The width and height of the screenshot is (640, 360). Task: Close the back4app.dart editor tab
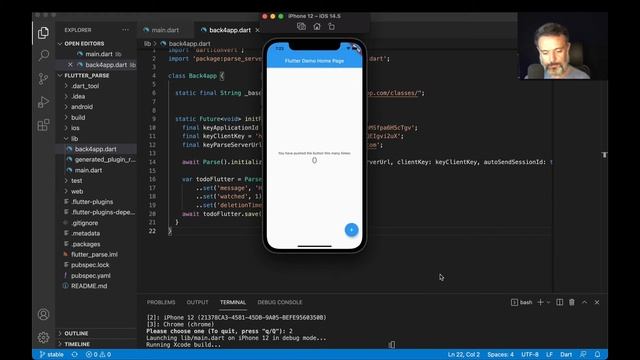click(x=257, y=30)
